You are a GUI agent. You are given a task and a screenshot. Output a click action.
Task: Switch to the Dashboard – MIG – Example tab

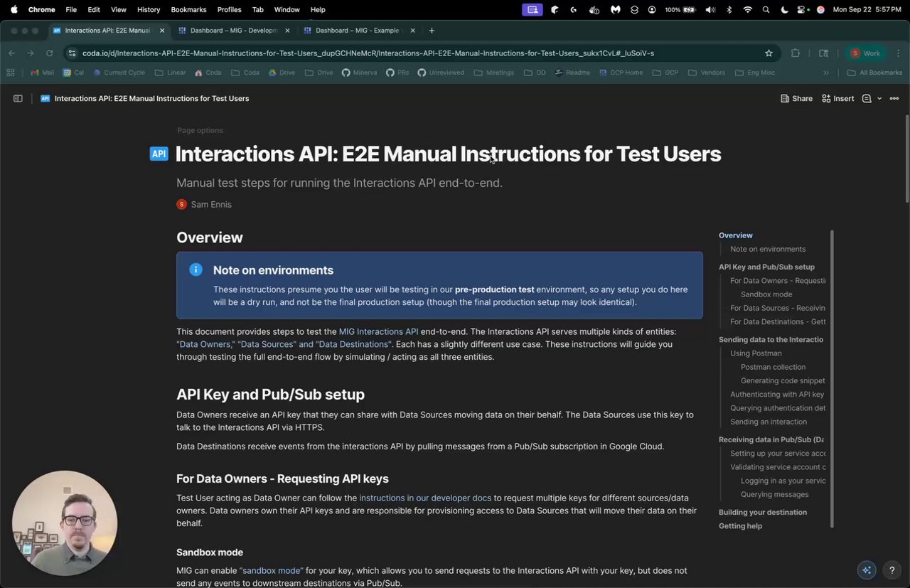tap(359, 31)
